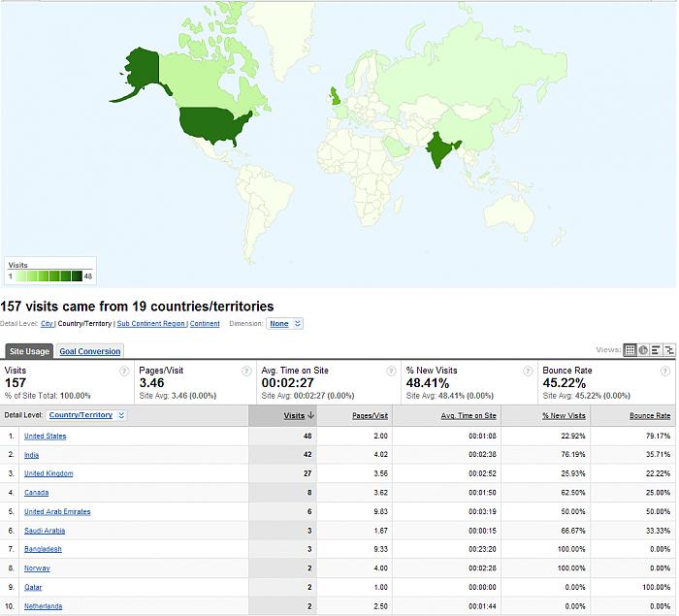679x616 pixels.
Task: Switch detail level to Continent
Action: coord(205,324)
